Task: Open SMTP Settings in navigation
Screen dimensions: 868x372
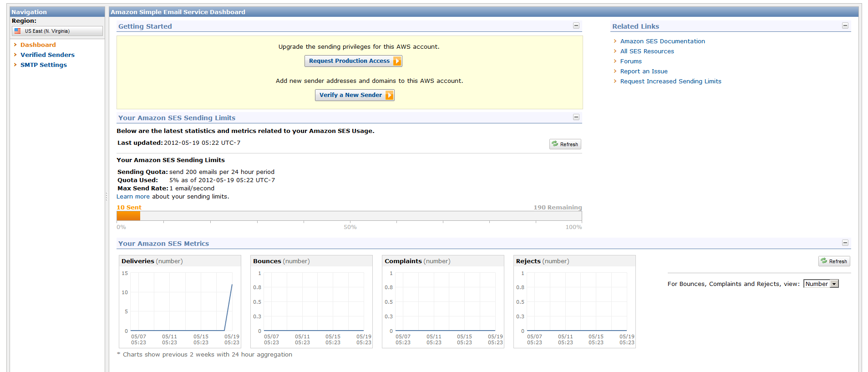Action: [43, 65]
